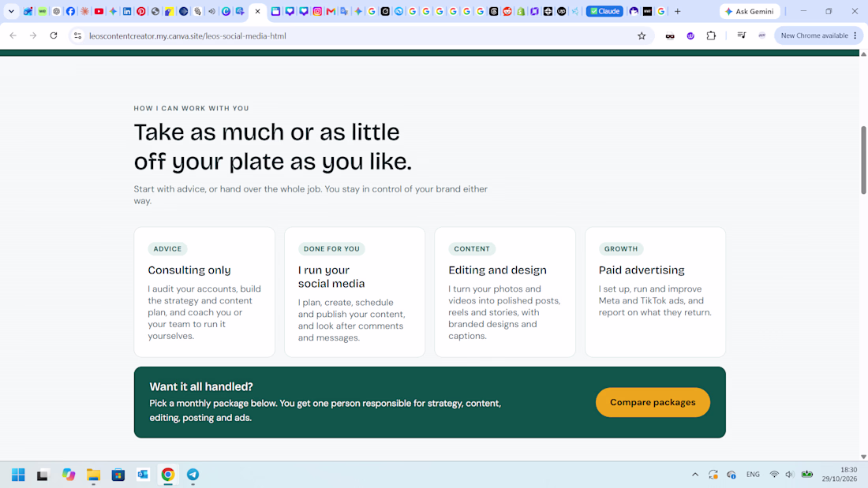Click the Ask Gemini button

pyautogui.click(x=750, y=11)
